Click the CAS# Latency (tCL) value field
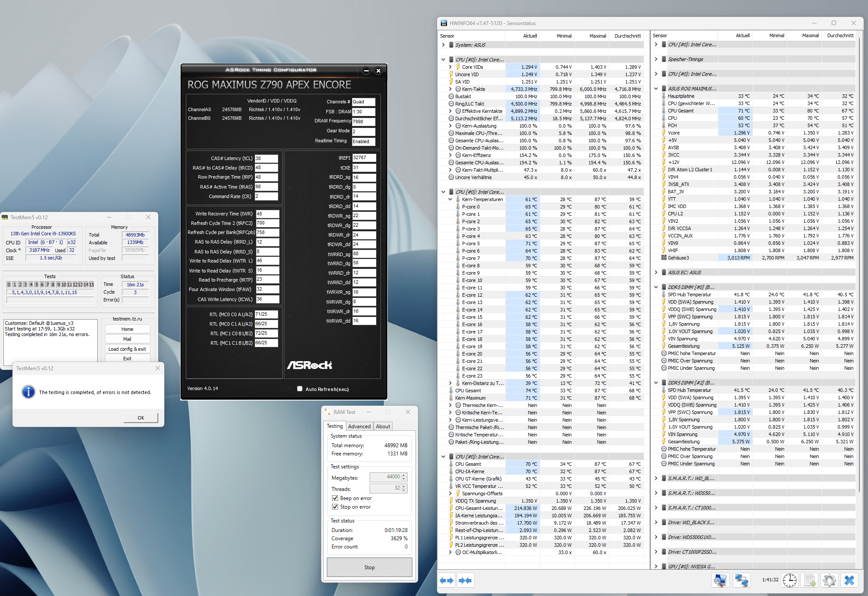This screenshot has height=596, width=868. [266, 158]
